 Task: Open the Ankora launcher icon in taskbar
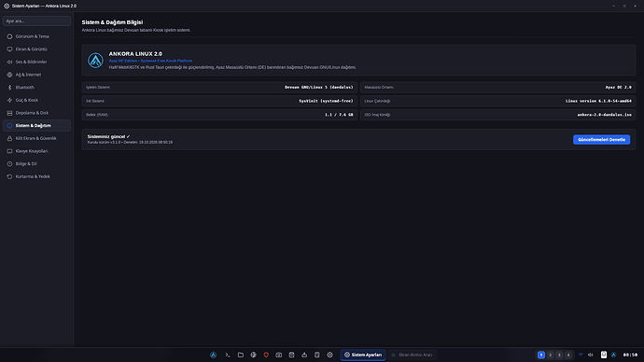pos(213,355)
